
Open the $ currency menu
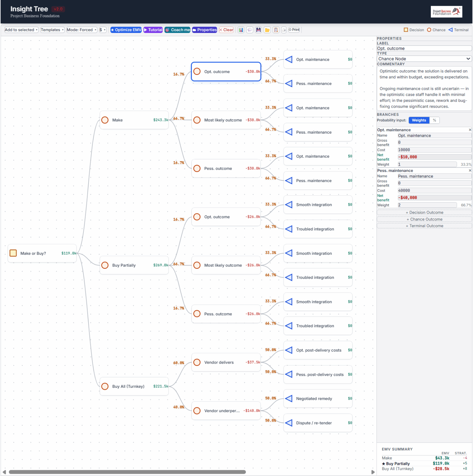(102, 30)
